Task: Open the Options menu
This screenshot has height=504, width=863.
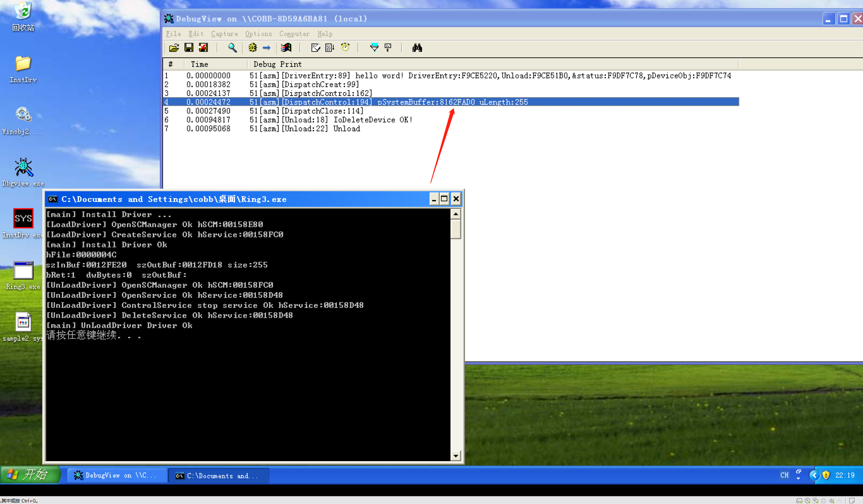Action: pyautogui.click(x=258, y=34)
